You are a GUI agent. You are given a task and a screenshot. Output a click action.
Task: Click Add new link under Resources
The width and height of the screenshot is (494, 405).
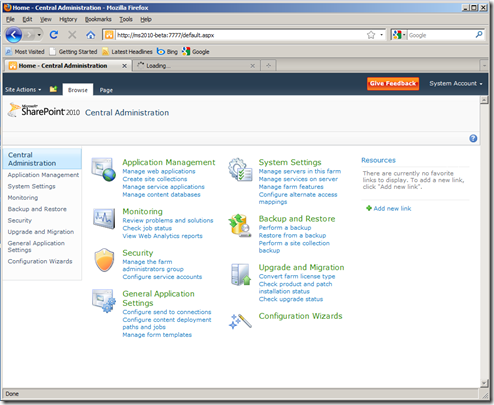389,208
